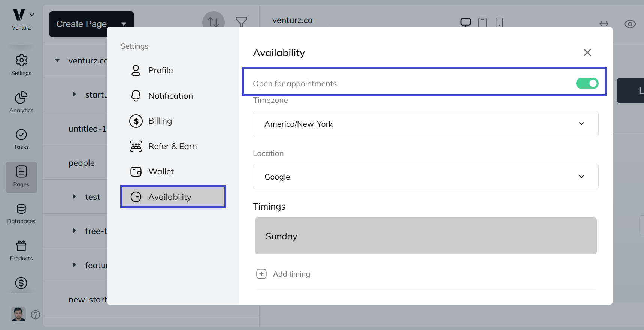
Task: Select the Sunday timing entry
Action: (425, 236)
